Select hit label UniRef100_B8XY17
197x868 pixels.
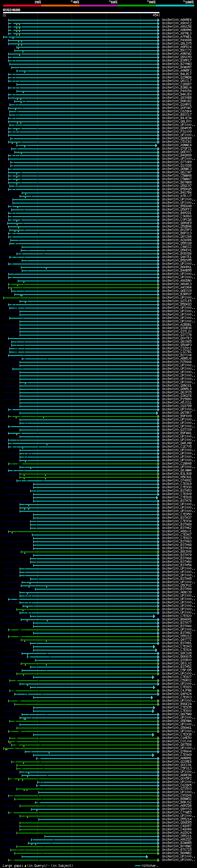[177, 115]
